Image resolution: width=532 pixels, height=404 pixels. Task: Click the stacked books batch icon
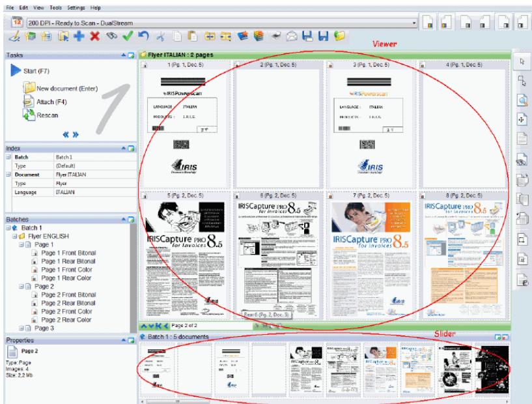point(259,36)
